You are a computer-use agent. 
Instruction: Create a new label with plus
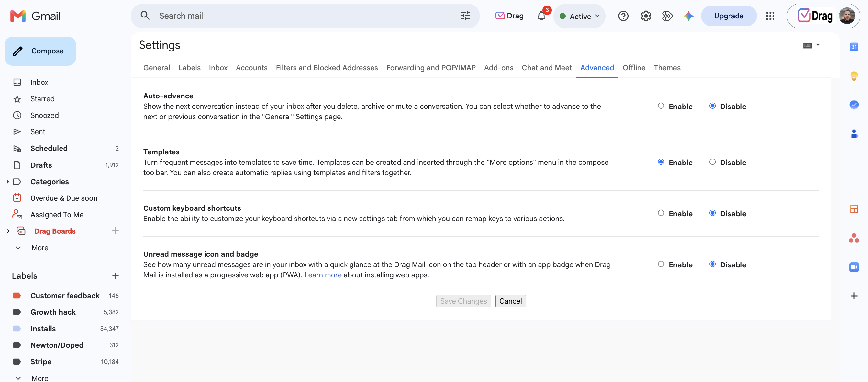pyautogui.click(x=115, y=276)
